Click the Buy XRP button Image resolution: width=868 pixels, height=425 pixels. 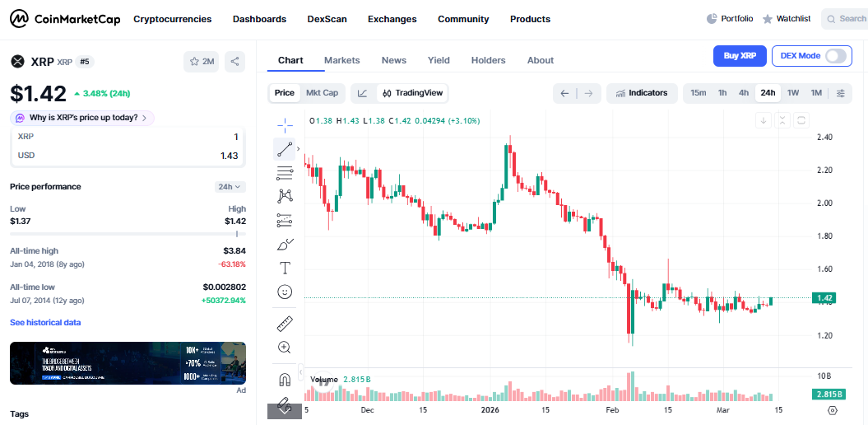pyautogui.click(x=739, y=56)
